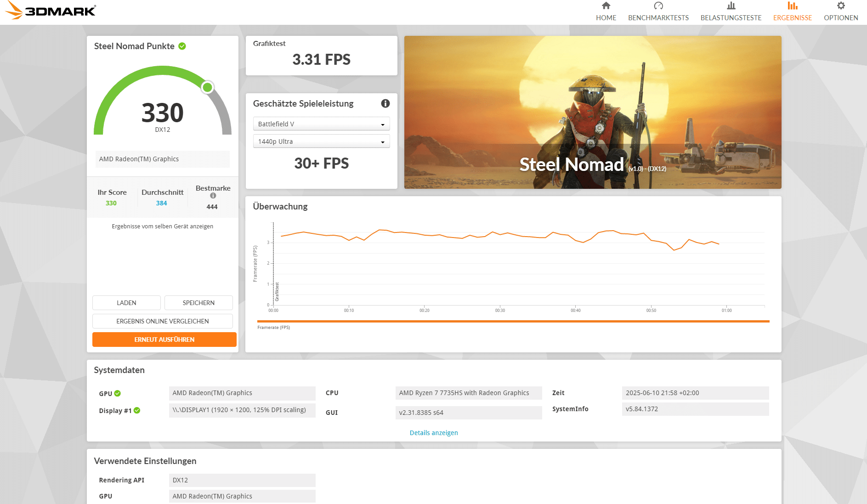
Task: Click the Bestmarke info icon
Action: [x=213, y=196]
